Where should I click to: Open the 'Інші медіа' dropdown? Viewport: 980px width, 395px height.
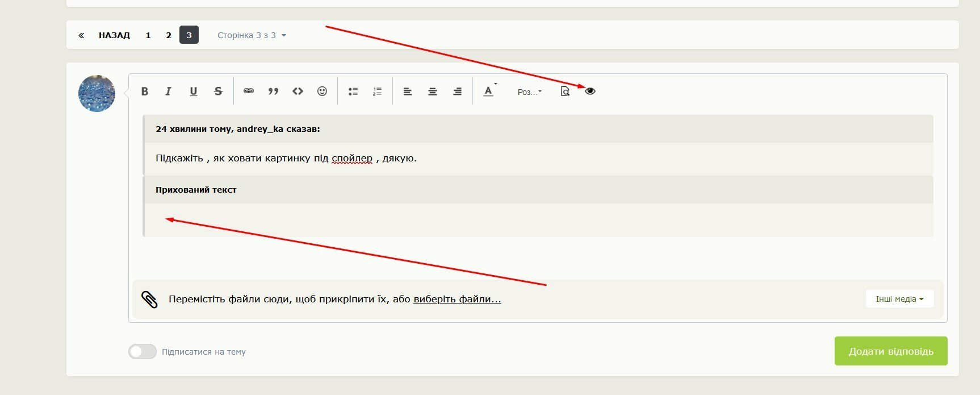(x=899, y=299)
